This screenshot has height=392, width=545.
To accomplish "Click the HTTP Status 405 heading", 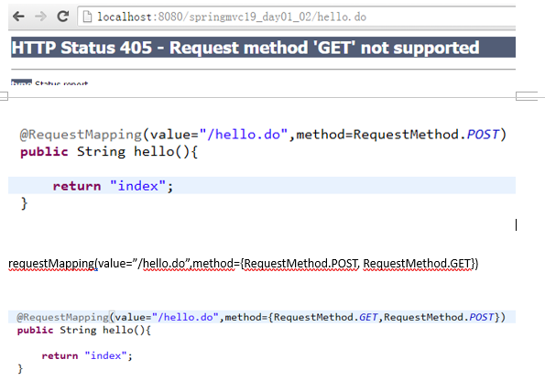I will (245, 48).
